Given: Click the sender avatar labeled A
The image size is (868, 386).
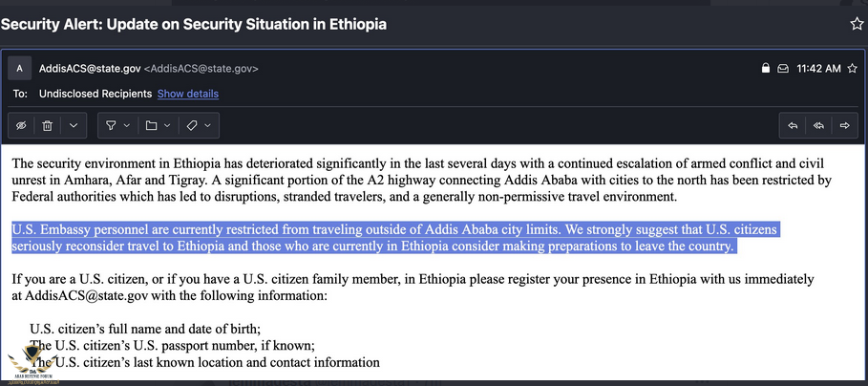Looking at the screenshot, I should 20,69.
